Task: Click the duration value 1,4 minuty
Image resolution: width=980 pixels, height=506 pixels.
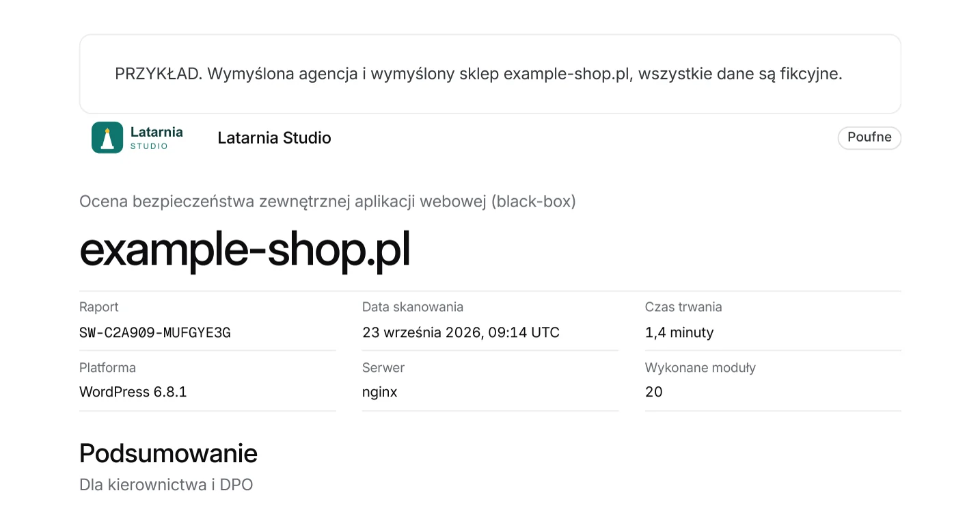Action: pyautogui.click(x=679, y=333)
